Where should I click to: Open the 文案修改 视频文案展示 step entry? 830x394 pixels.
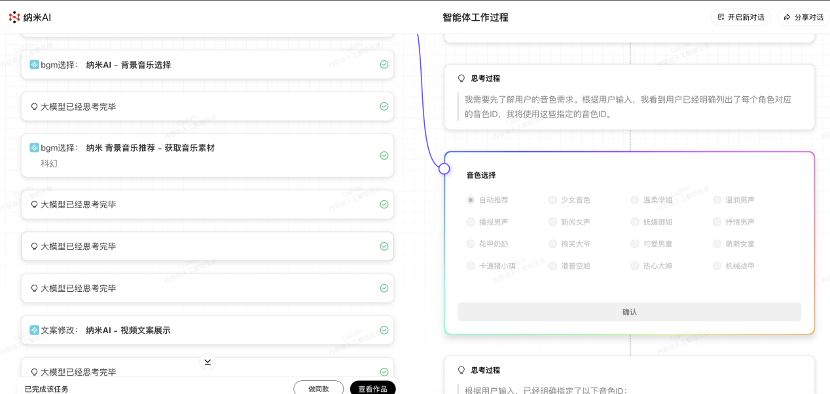[x=208, y=330]
